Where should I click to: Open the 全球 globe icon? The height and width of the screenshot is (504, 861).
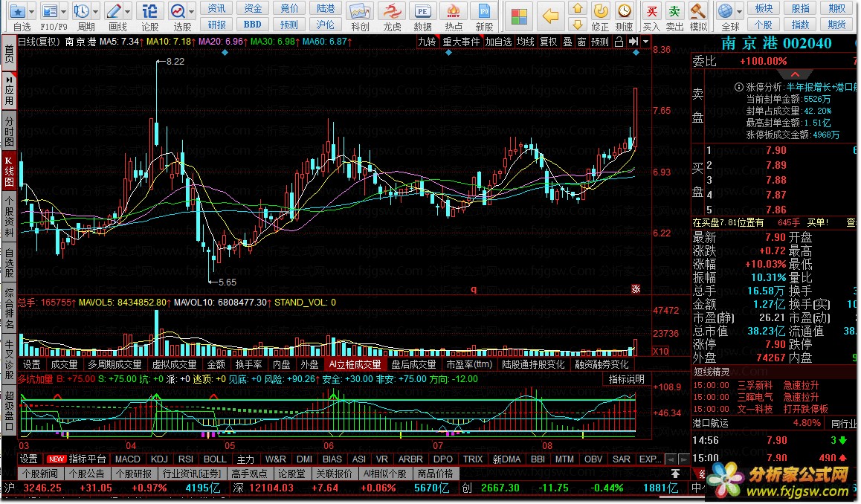(726, 12)
